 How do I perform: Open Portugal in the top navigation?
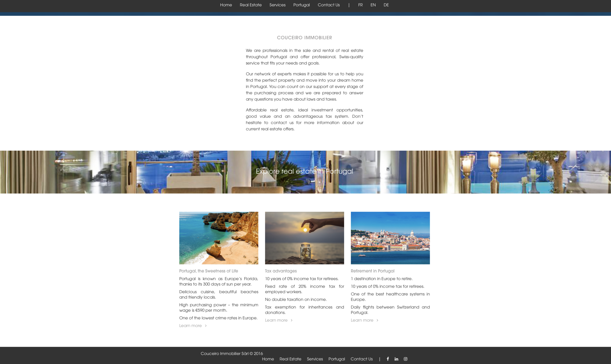pyautogui.click(x=301, y=5)
